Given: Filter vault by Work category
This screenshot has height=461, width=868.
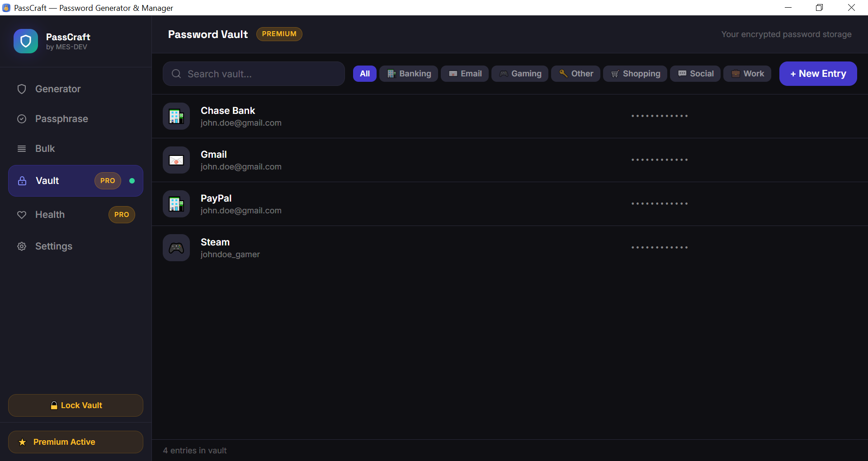Looking at the screenshot, I should 747,74.
